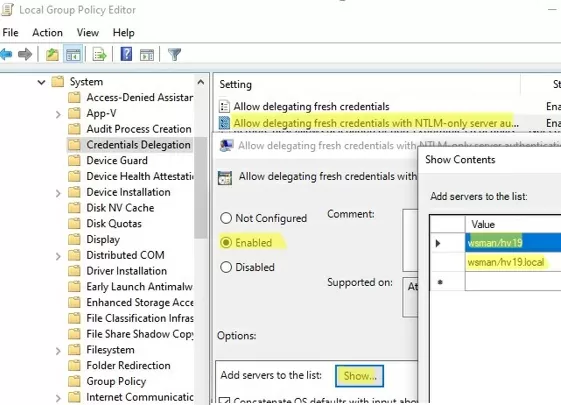Viewport: 561px width, 405px height.
Task: Click the Audit Process Creation folder icon
Action: point(74,129)
